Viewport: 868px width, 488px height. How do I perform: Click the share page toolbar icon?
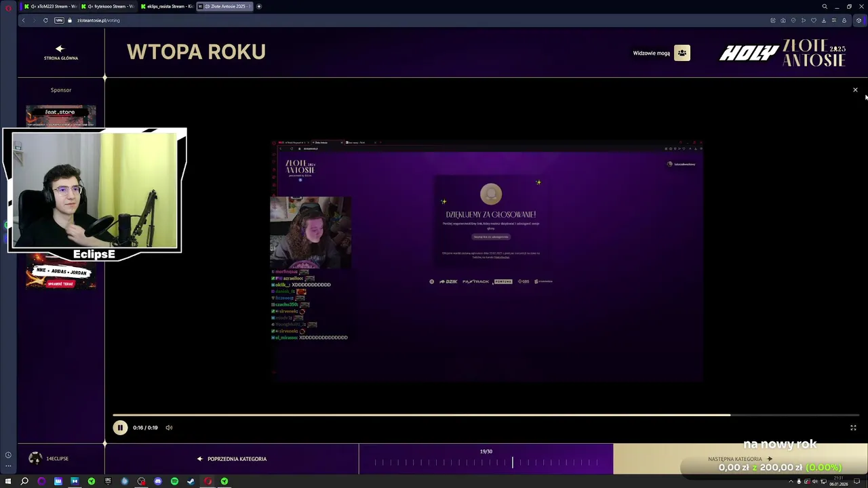(x=773, y=20)
